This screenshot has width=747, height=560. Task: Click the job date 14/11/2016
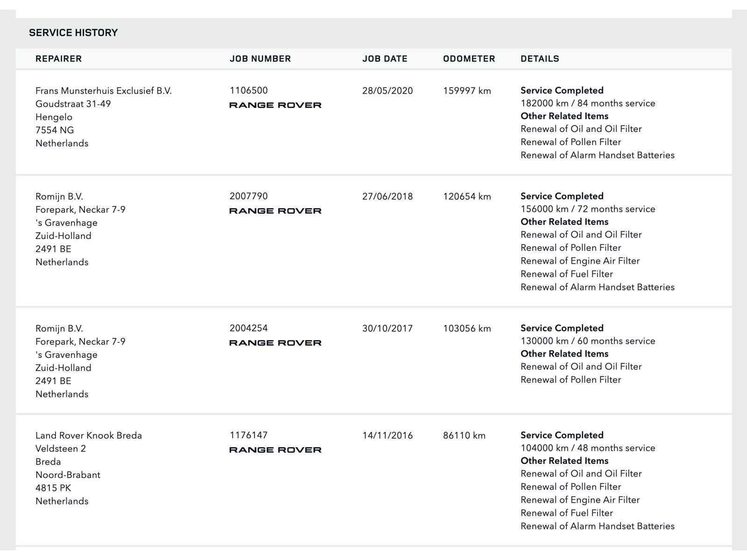coord(388,435)
